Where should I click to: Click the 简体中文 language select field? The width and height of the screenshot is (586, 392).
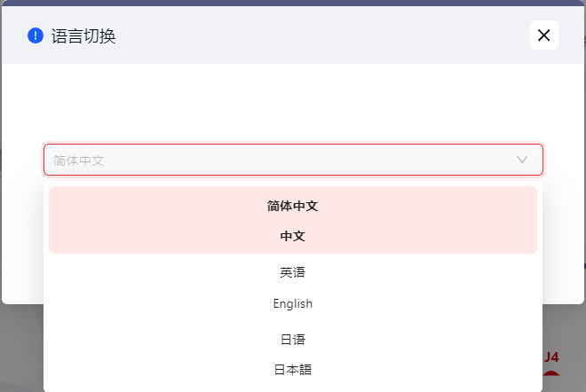266,160
